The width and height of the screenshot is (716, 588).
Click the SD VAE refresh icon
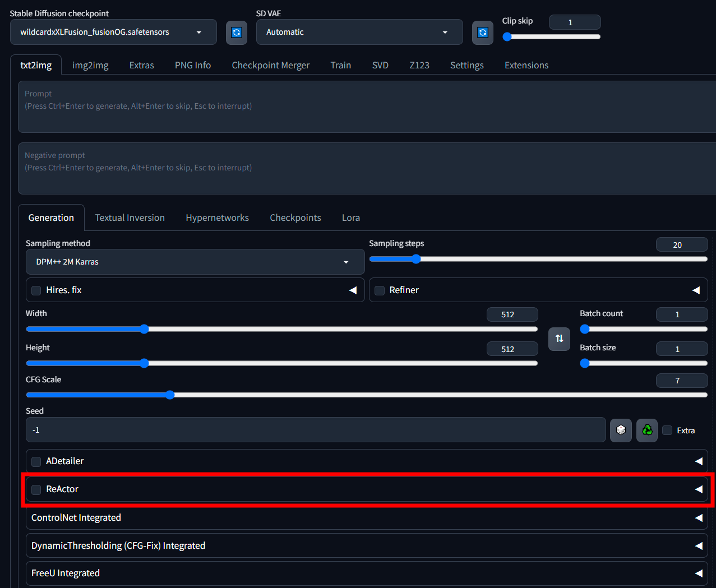(x=482, y=33)
